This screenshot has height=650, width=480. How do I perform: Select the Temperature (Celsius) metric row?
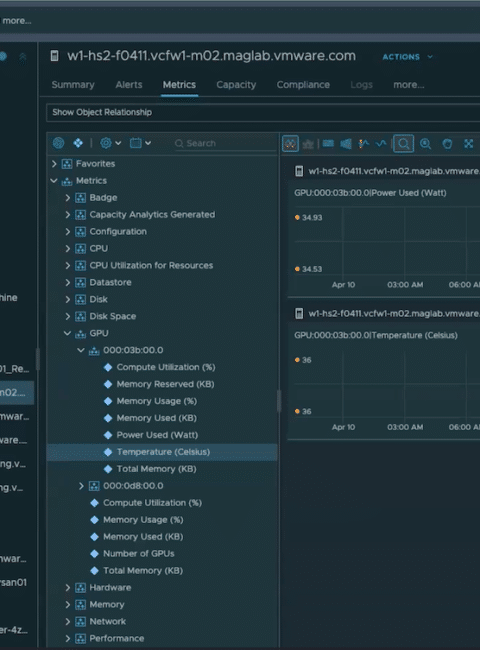coord(162,452)
